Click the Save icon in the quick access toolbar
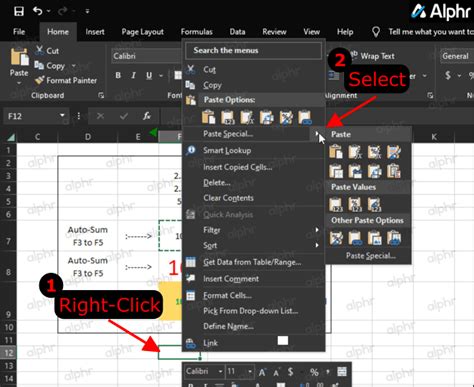 (19, 11)
